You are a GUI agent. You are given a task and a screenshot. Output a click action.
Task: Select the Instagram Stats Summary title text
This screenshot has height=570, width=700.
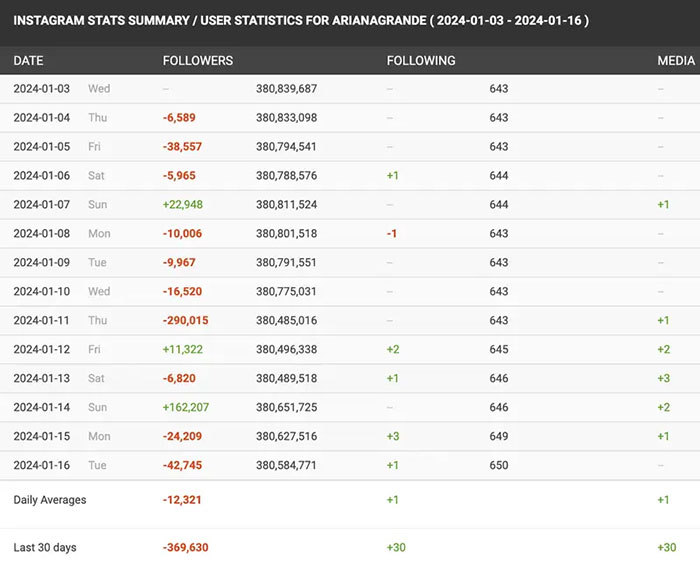[301, 20]
